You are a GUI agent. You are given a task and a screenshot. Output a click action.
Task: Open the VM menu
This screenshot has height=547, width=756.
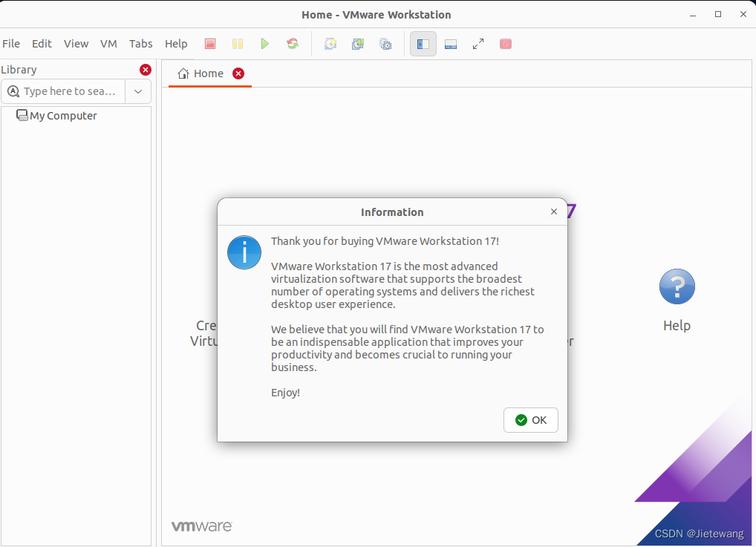tap(108, 43)
